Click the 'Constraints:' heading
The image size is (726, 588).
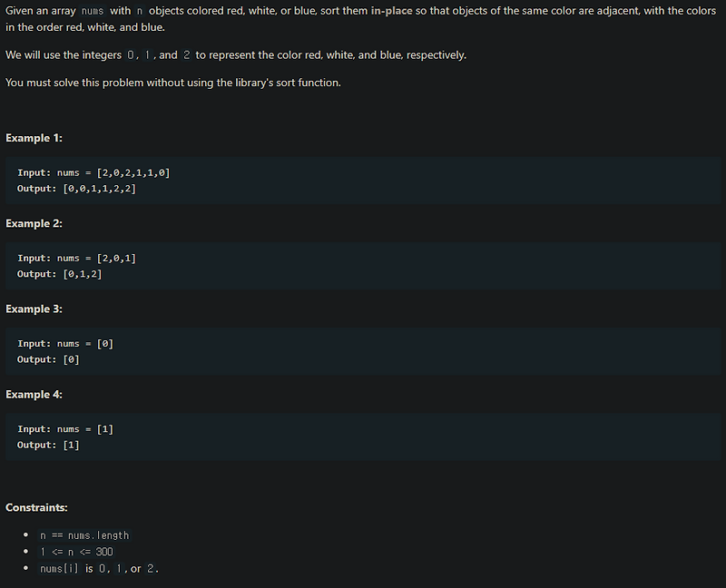36,508
